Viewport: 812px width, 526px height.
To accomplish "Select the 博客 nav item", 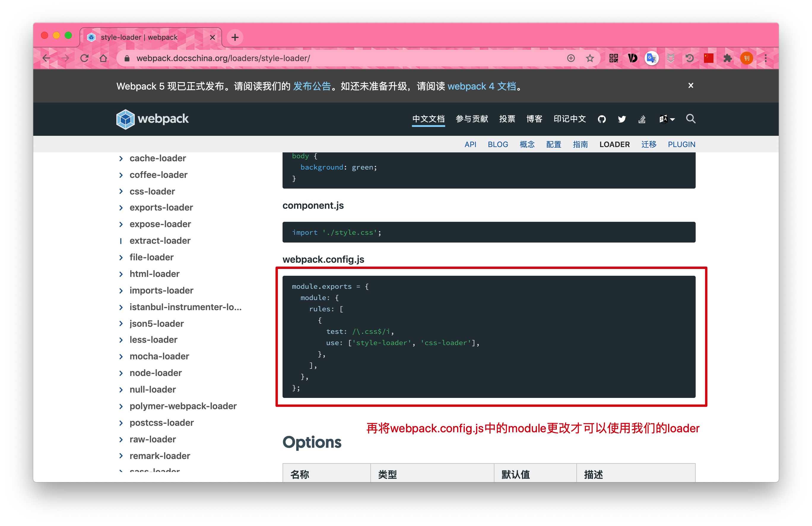I will [x=534, y=119].
